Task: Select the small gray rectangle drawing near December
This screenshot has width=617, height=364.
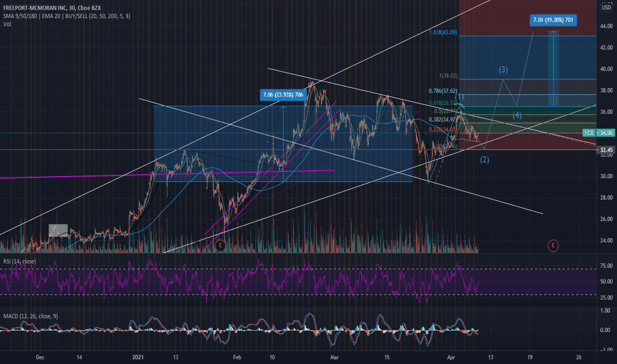Action: pos(58,230)
